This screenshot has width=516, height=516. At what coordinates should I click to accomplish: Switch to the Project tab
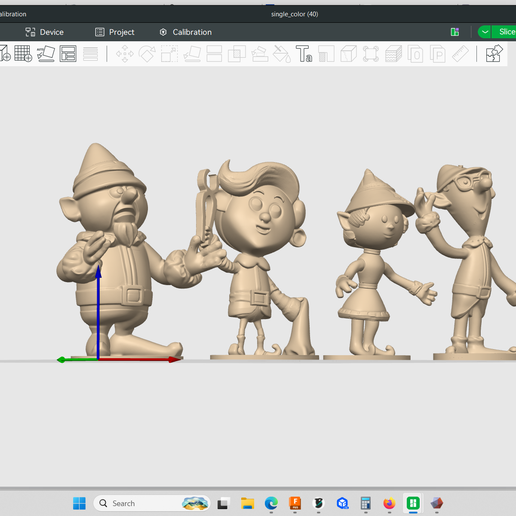tap(115, 32)
